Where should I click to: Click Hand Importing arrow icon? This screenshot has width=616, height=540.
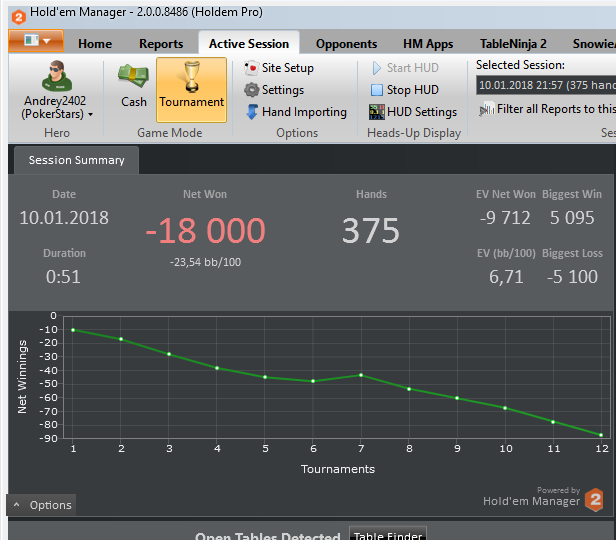click(x=252, y=112)
